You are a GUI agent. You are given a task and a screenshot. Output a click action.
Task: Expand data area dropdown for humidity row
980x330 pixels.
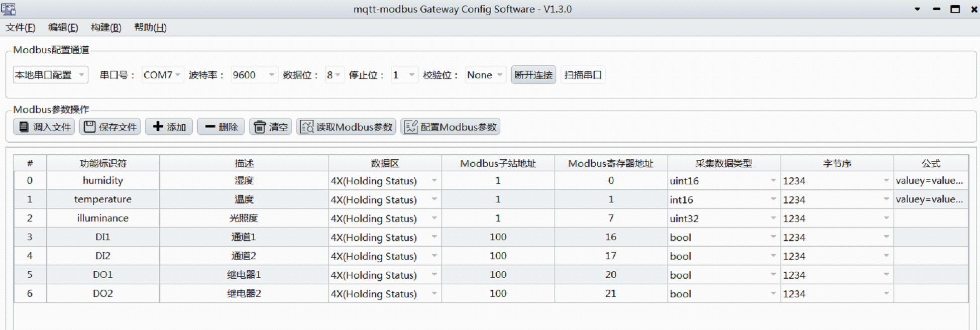click(434, 180)
